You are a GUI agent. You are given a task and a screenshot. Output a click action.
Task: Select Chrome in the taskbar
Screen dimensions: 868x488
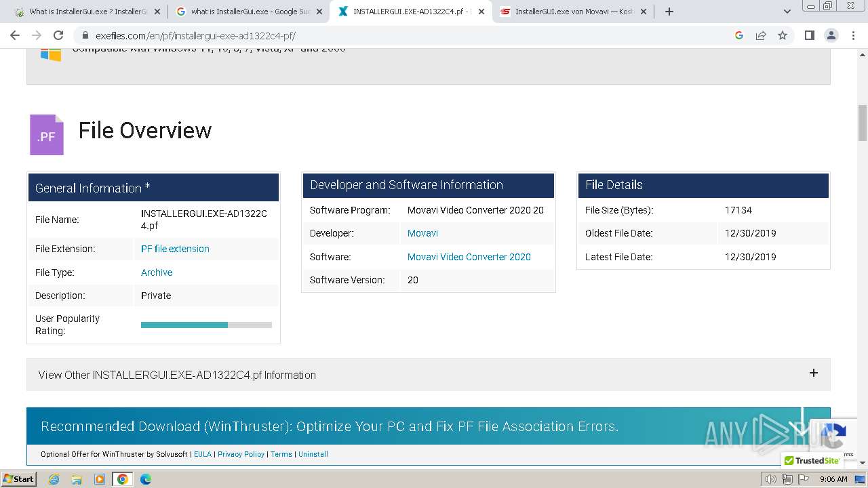coord(123,479)
